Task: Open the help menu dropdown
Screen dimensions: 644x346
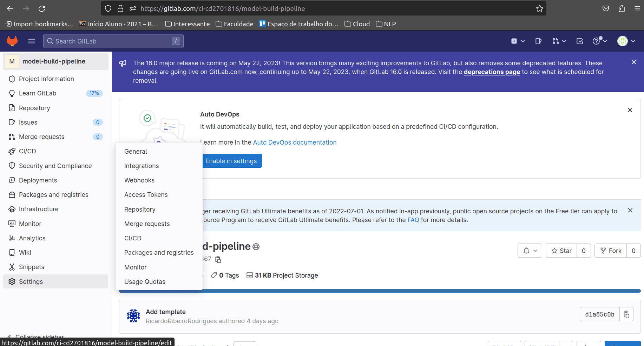Action: click(600, 41)
